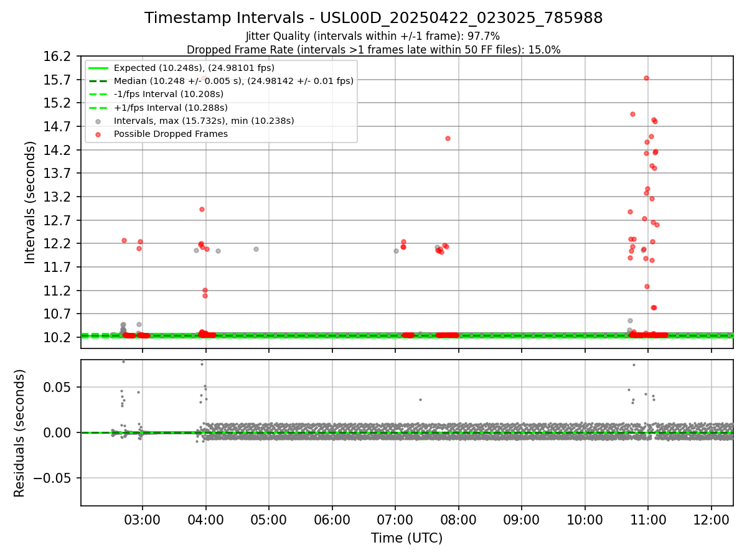Image resolution: width=747 pixels, height=560 pixels.
Task: Click the plot title "Timestamp Intervals - USL00D_20250422_023025_785988"
Action: (x=374, y=18)
